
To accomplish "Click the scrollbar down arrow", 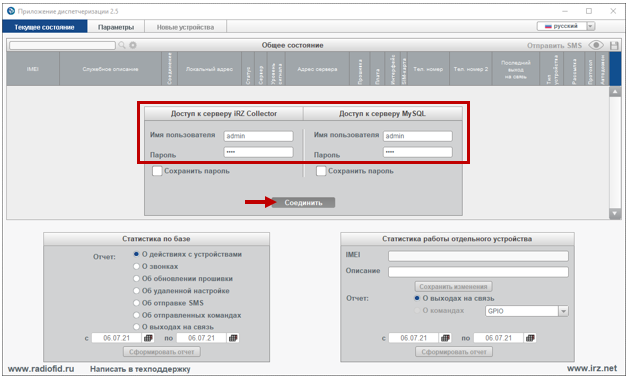I will pos(615,213).
